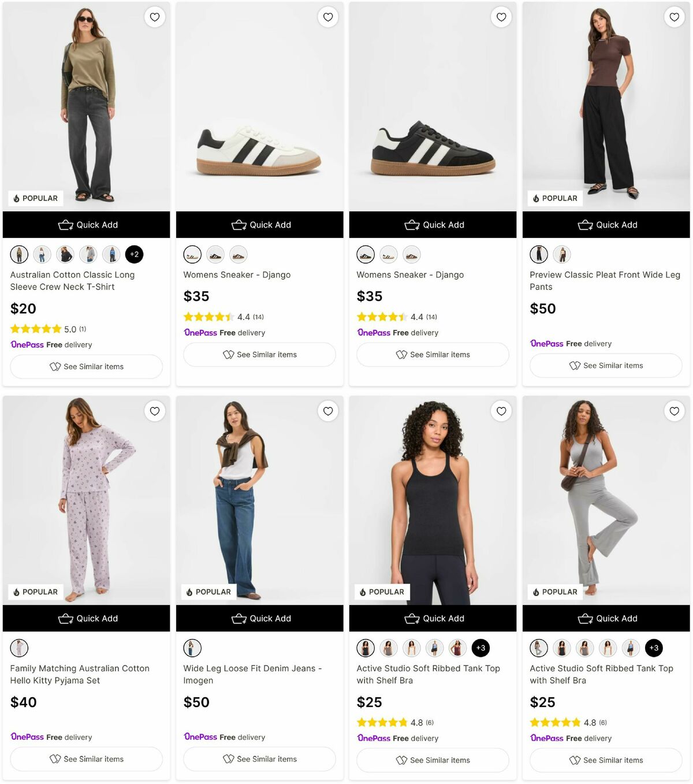693x784 pixels.
Task: Quick Add the Australian Cotton Long Sleeve T-Shirt
Action: pos(87,225)
